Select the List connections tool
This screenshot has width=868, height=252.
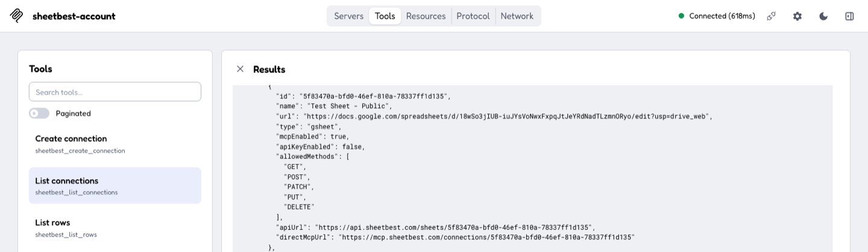115,186
